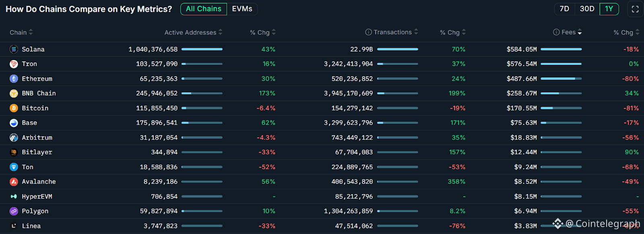Screen dimensions: 644x234
Task: Select the All Chains tab
Action: click(204, 9)
